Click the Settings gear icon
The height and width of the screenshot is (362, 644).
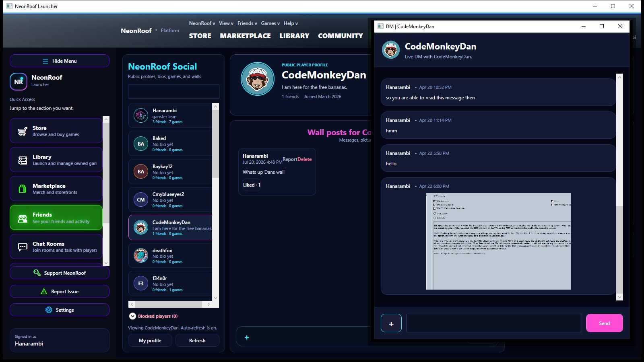pos(49,310)
